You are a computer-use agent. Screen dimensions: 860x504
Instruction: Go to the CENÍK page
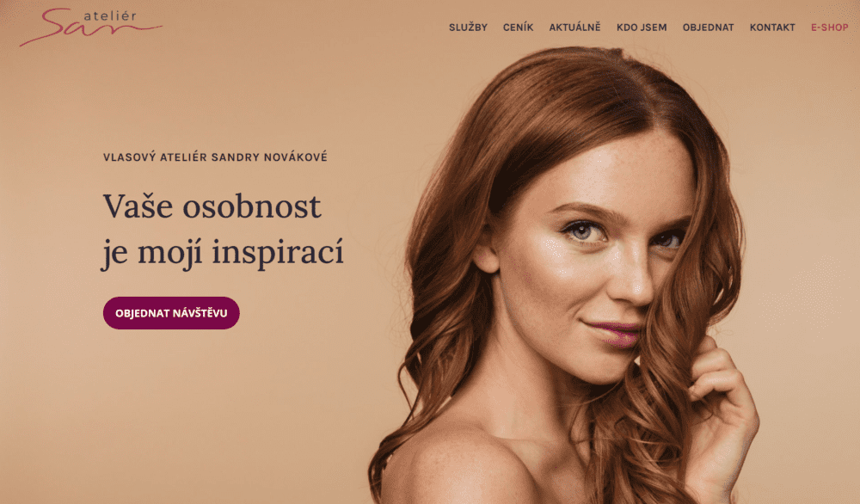tap(518, 28)
